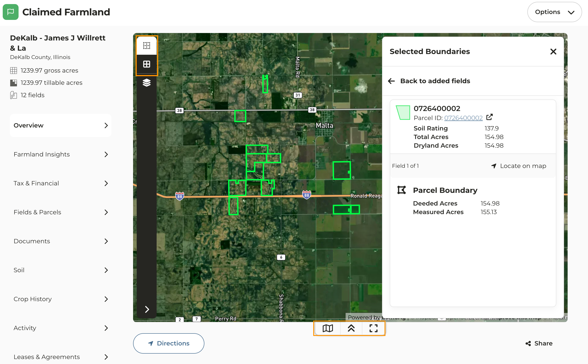
Task: Click the back arrow icon in boundaries panel
Action: pyautogui.click(x=391, y=81)
